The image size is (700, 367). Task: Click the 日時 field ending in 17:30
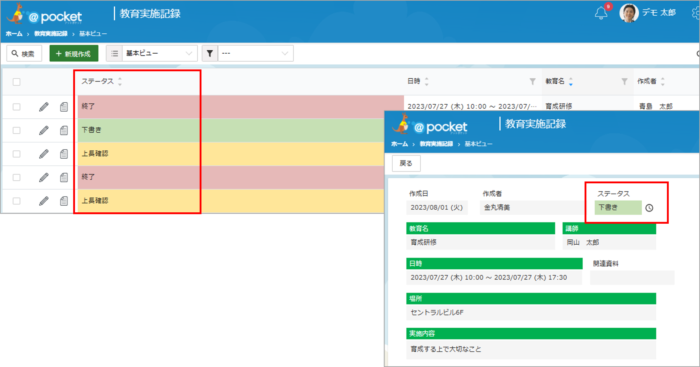point(494,278)
